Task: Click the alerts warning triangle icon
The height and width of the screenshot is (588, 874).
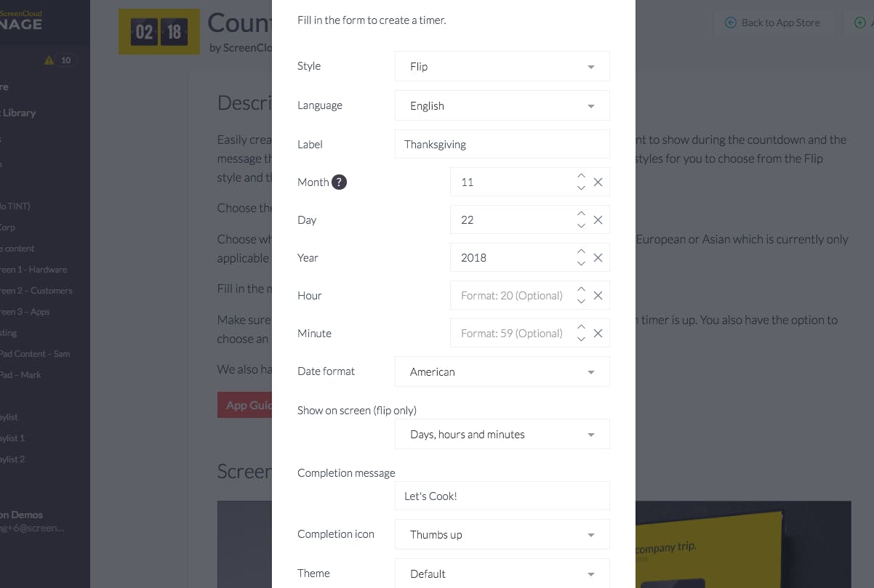Action: point(49,60)
